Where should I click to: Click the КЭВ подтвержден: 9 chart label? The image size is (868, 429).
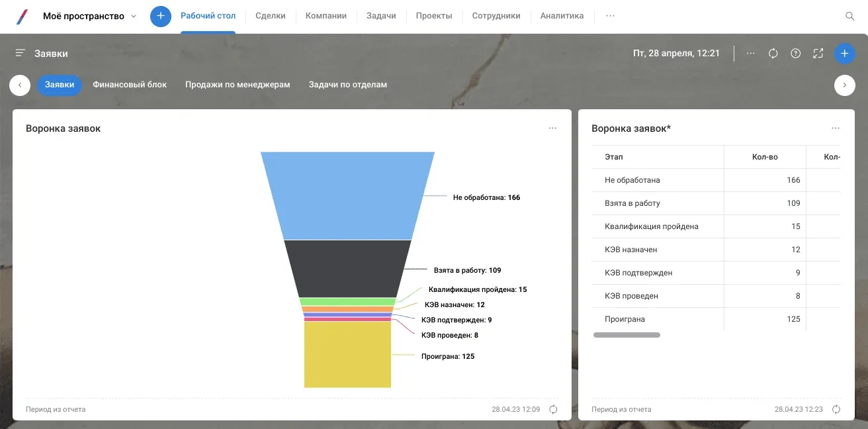(x=456, y=320)
